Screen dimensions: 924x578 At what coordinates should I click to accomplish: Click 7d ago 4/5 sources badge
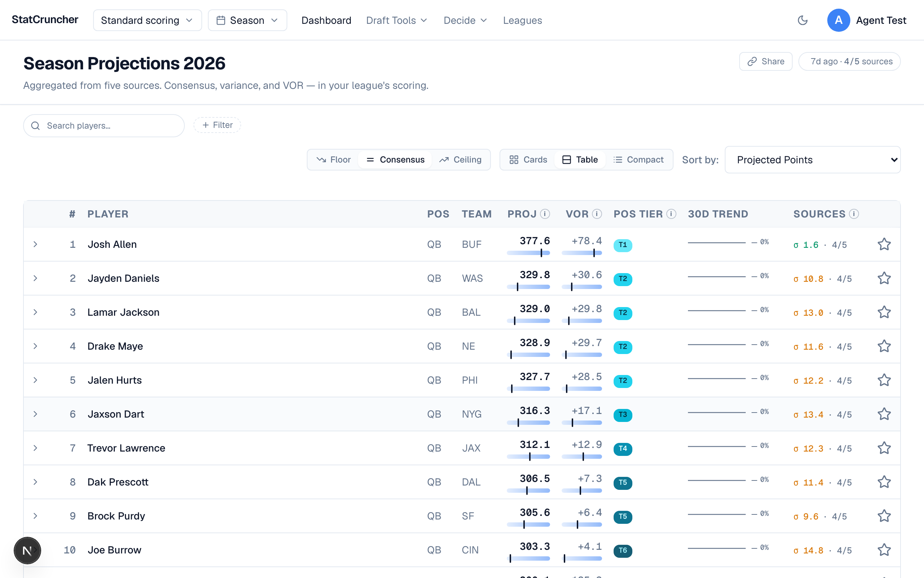click(850, 61)
